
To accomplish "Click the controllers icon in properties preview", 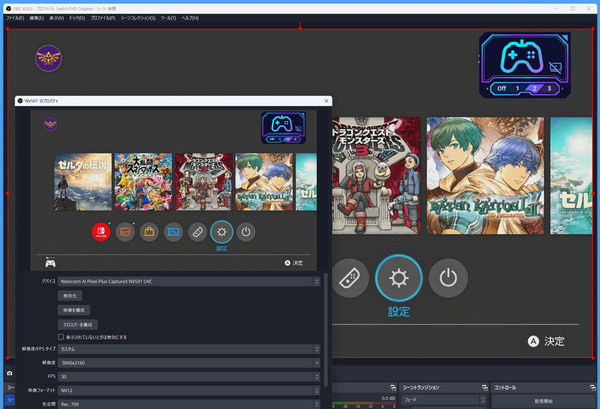I will coord(197,232).
